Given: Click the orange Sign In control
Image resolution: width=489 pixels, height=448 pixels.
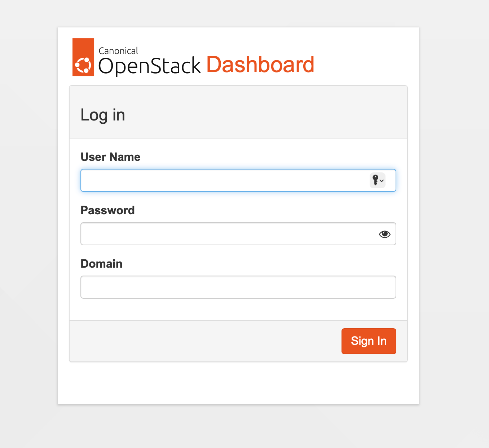Looking at the screenshot, I should point(369,341).
